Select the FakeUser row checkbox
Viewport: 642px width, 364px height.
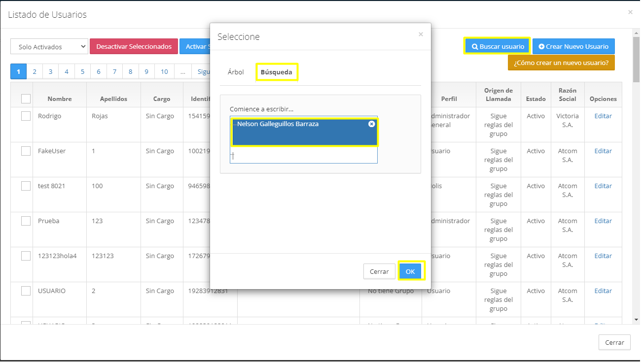(x=26, y=151)
